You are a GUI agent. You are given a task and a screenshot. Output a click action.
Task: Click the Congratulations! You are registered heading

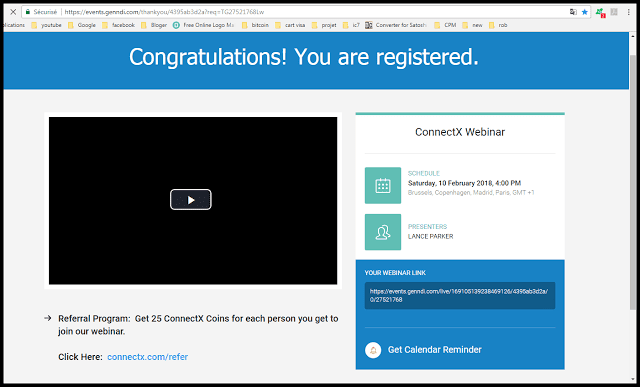pyautogui.click(x=304, y=57)
